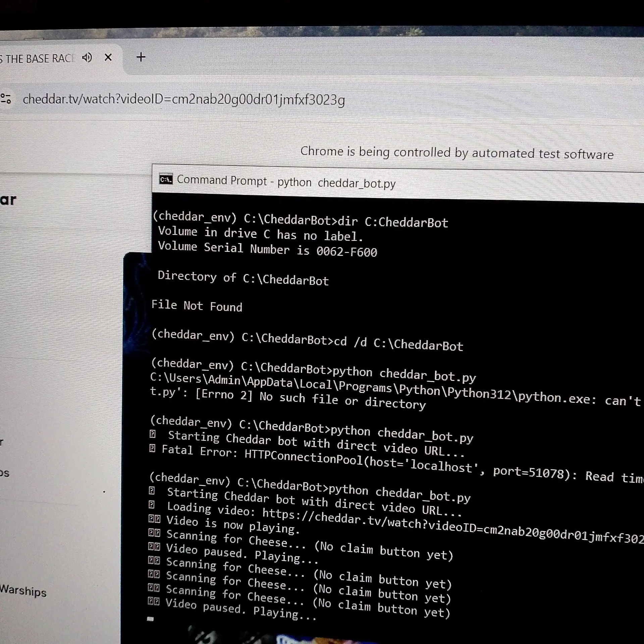Click the python.exe path error line
The width and height of the screenshot is (644, 644).
395,390
